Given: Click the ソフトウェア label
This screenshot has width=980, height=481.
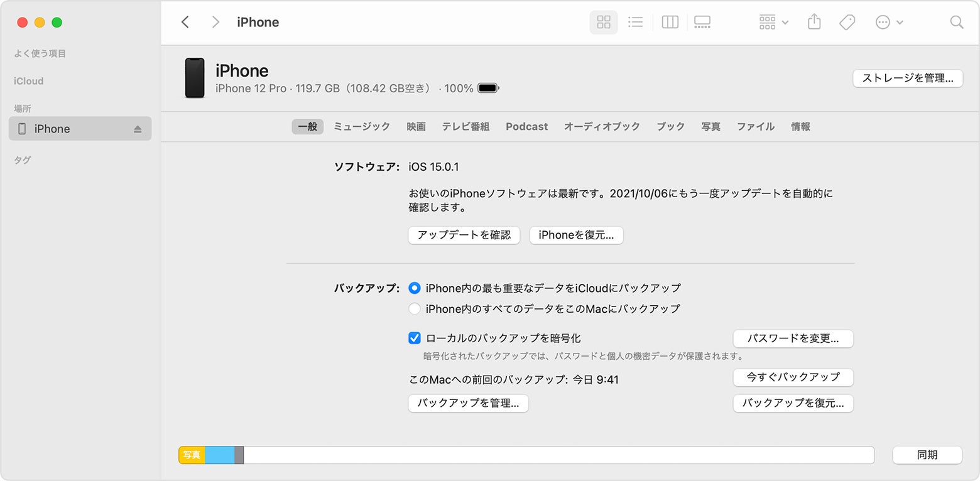Looking at the screenshot, I should (x=366, y=167).
